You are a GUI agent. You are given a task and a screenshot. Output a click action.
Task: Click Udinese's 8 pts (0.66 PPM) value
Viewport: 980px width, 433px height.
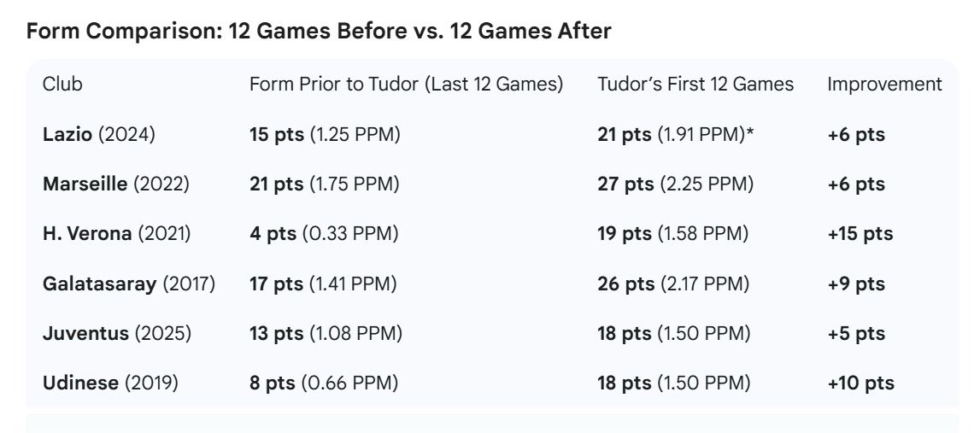click(324, 383)
